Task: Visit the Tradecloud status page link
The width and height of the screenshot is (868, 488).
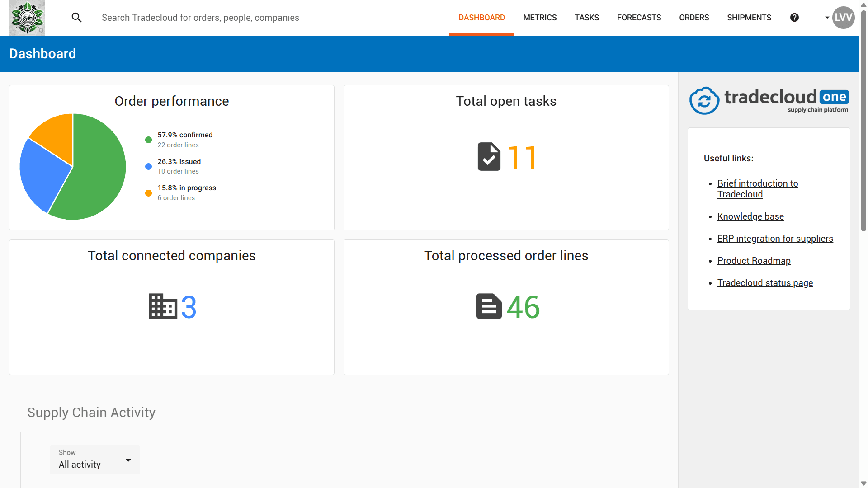Action: click(x=765, y=283)
